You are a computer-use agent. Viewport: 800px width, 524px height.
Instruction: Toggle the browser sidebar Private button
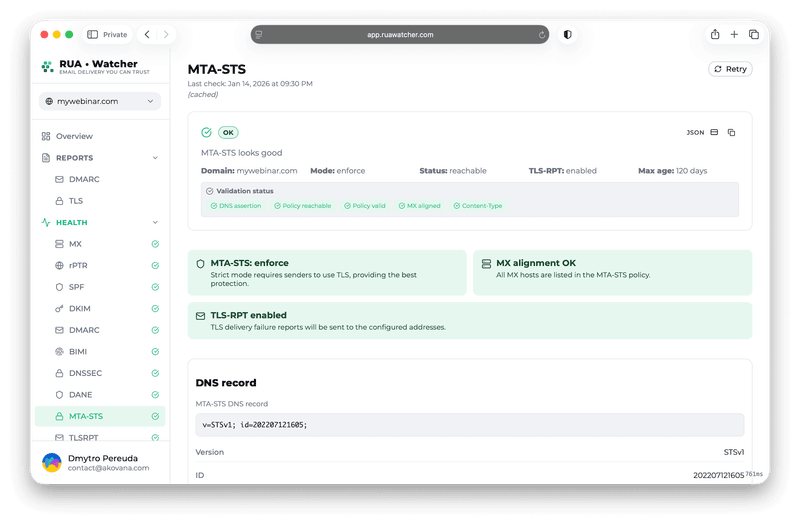coord(107,34)
